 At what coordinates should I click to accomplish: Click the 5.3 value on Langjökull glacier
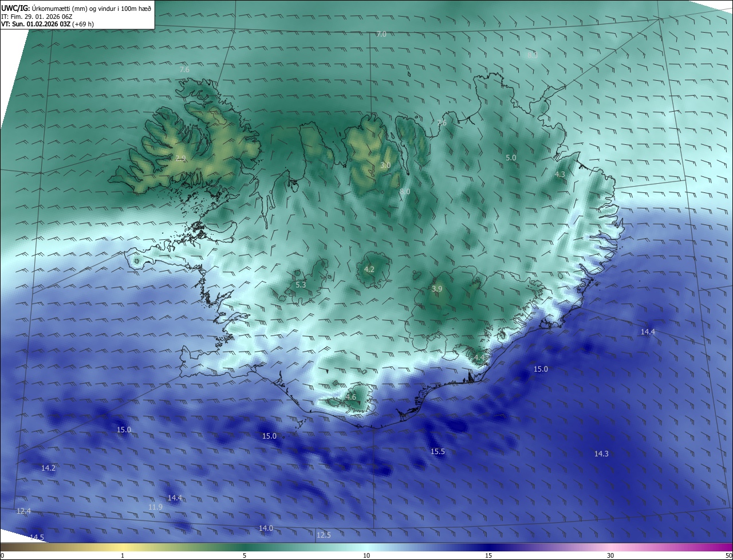coord(301,285)
